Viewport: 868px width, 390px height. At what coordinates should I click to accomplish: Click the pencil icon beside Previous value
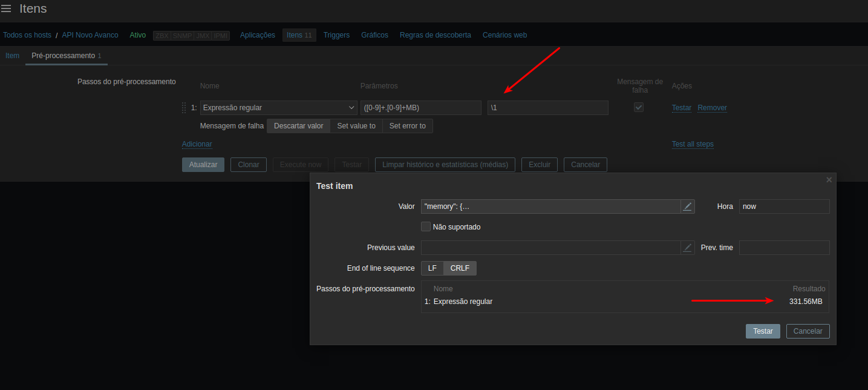[x=687, y=248]
